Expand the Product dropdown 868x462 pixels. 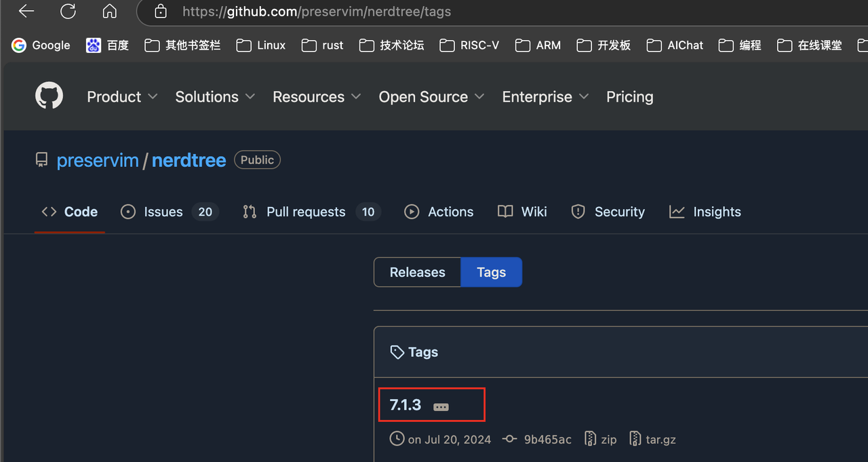(114, 96)
